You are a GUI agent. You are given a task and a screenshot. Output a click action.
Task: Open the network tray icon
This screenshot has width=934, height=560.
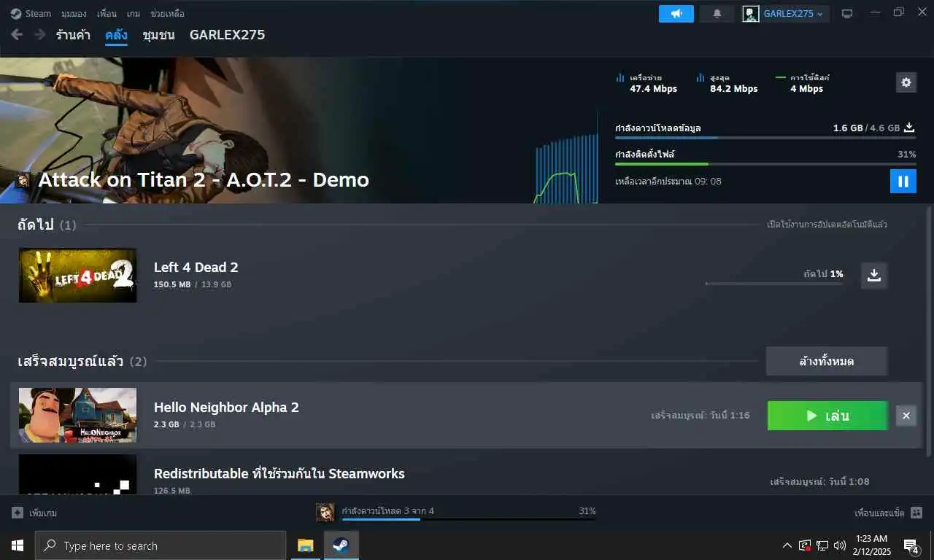coord(822,545)
